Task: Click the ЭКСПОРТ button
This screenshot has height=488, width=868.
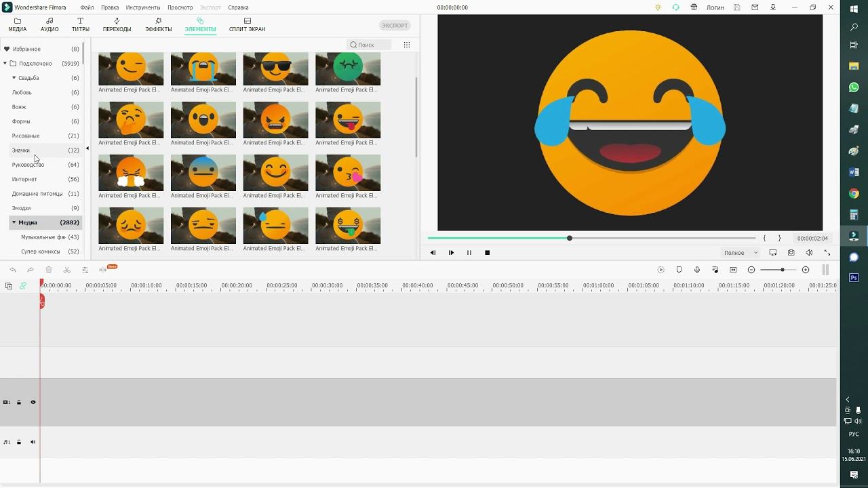Action: (x=395, y=26)
